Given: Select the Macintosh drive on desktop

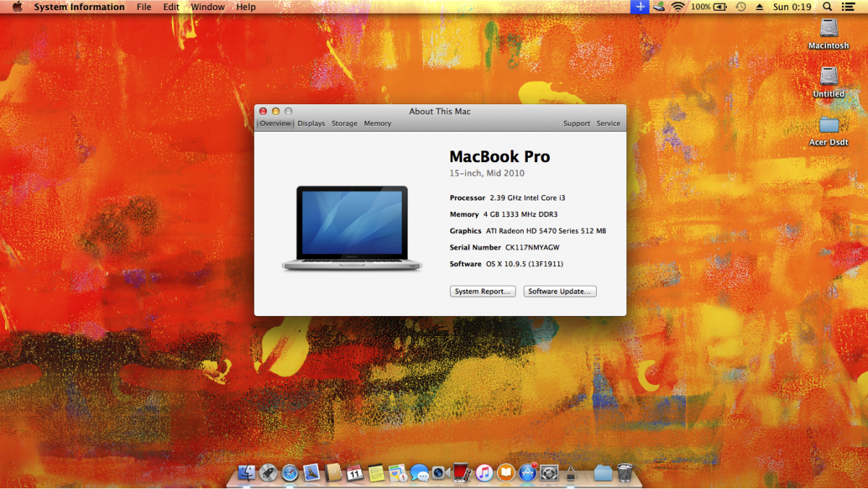Looking at the screenshot, I should point(829,33).
